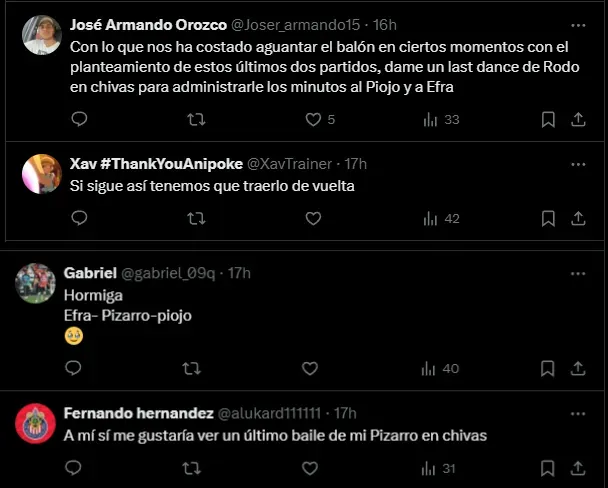Image resolution: width=608 pixels, height=488 pixels.
Task: Like José Armando Orozco's tweet
Action: click(x=313, y=119)
